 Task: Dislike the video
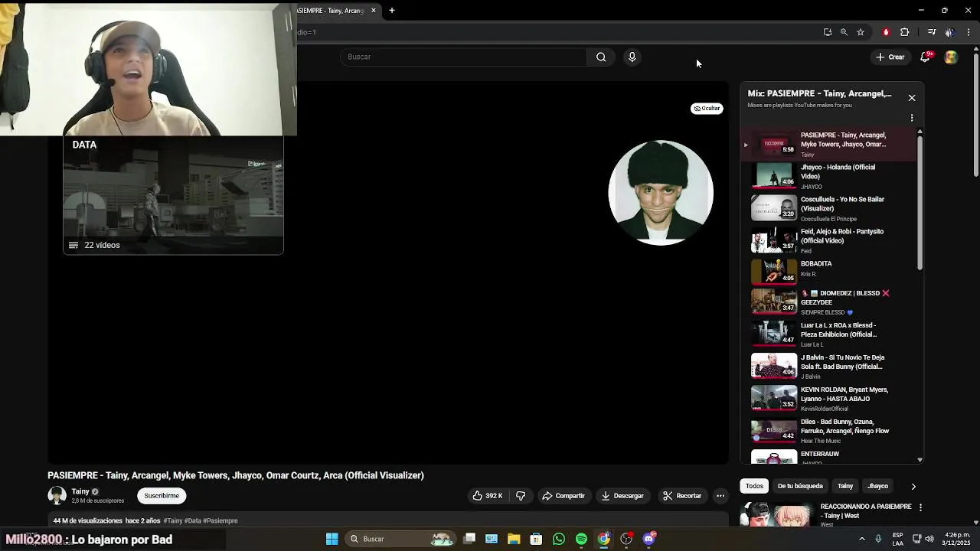pyautogui.click(x=521, y=496)
